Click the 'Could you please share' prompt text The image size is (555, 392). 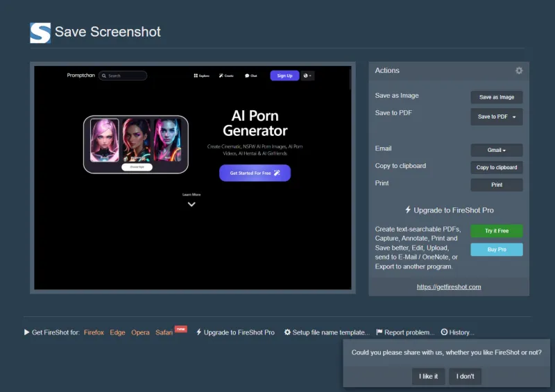(x=446, y=352)
